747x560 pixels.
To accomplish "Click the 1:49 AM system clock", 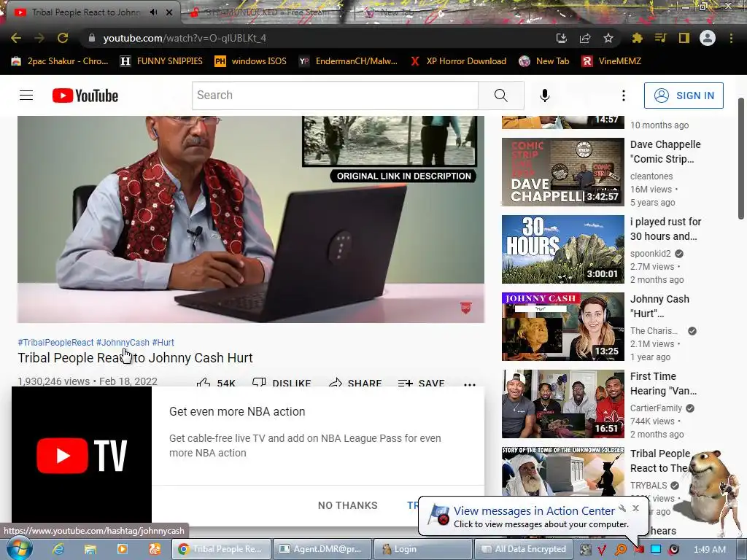I will tap(709, 549).
